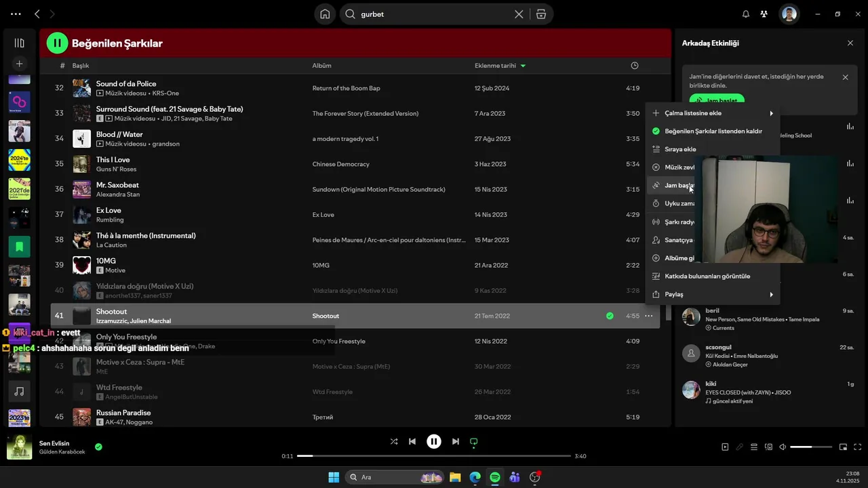
Task: Open Microsoft Edge from the taskbar
Action: tap(475, 477)
